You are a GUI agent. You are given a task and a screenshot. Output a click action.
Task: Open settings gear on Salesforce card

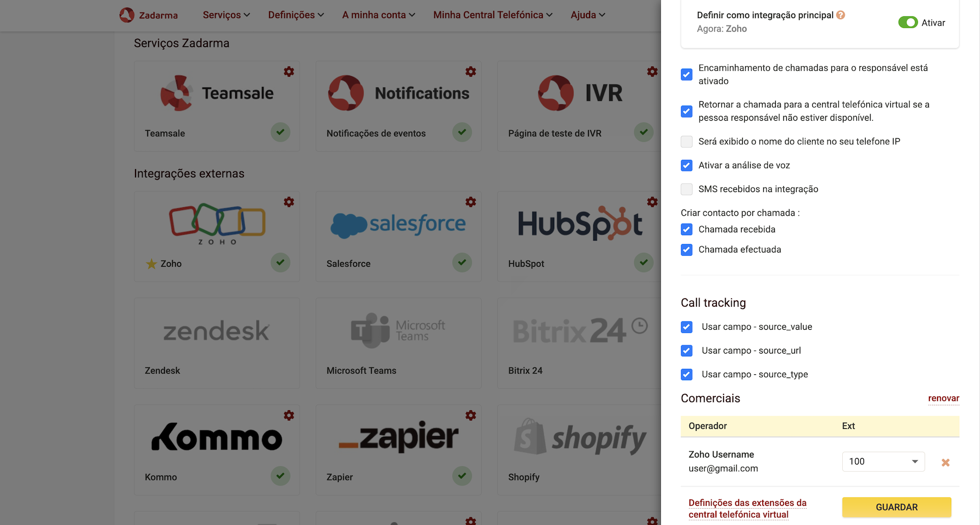point(471,202)
